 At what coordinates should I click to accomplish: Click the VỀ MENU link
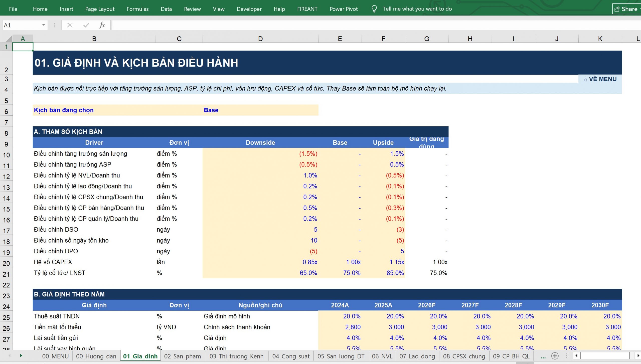click(600, 79)
